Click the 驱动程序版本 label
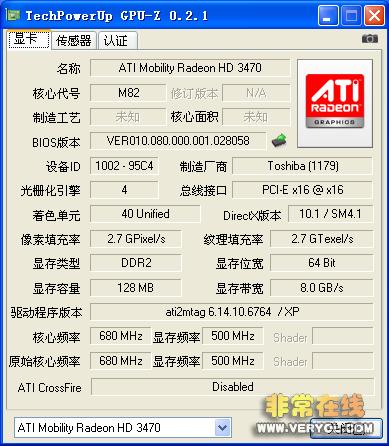 pyautogui.click(x=46, y=313)
